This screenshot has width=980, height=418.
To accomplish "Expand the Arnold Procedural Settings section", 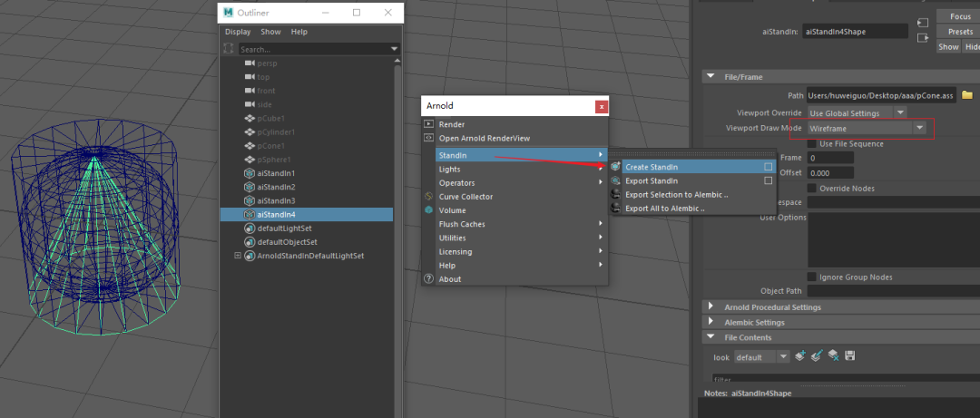I will click(x=710, y=306).
